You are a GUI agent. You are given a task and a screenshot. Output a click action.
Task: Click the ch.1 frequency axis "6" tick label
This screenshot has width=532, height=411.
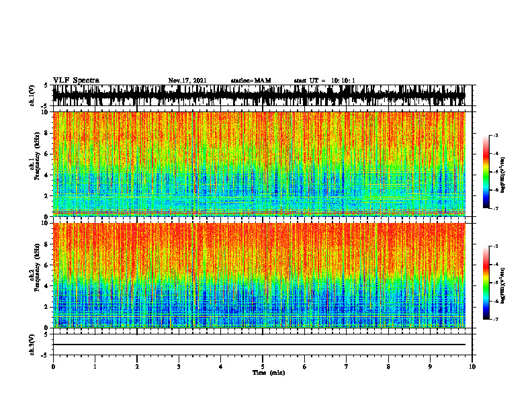pyautogui.click(x=47, y=154)
